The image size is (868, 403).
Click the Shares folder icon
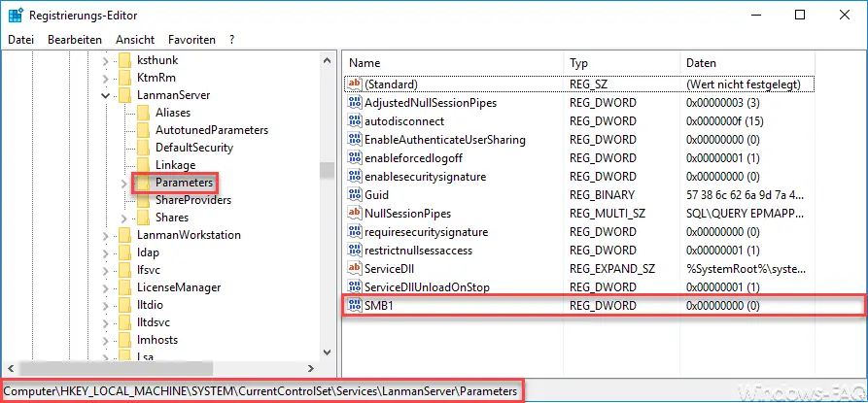(144, 218)
